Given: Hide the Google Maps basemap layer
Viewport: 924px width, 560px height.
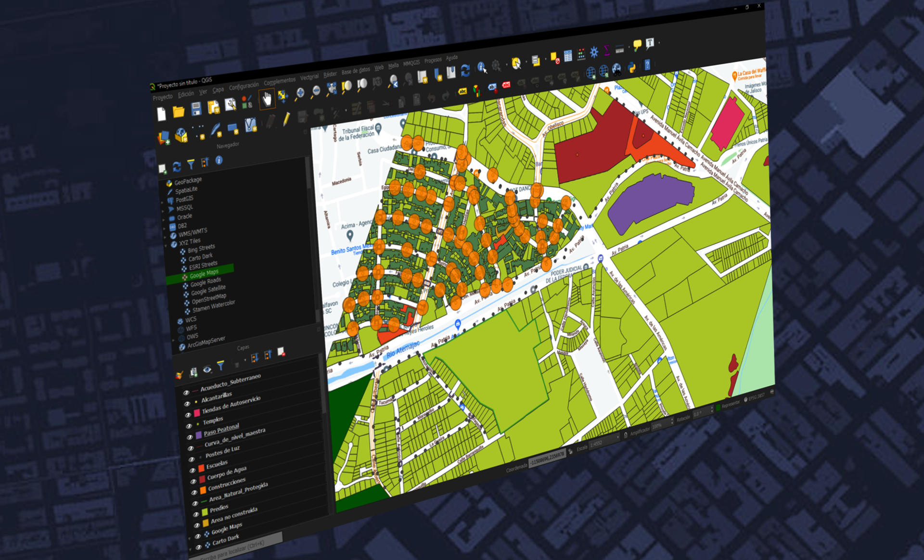Looking at the screenshot, I should point(197,535).
